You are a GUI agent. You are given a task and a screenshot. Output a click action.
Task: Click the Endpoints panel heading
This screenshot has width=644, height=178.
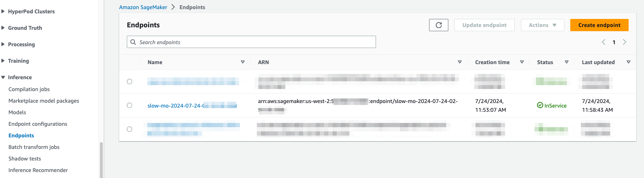pyautogui.click(x=143, y=25)
